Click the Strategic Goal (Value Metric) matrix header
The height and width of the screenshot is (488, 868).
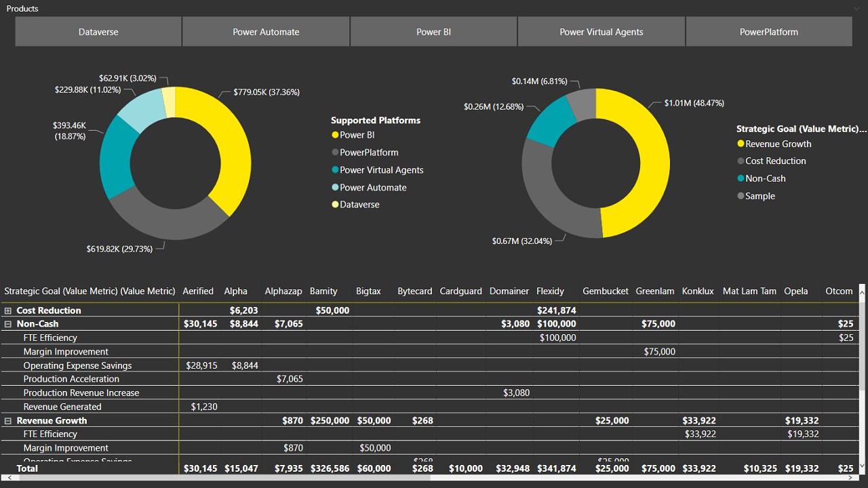click(x=90, y=291)
